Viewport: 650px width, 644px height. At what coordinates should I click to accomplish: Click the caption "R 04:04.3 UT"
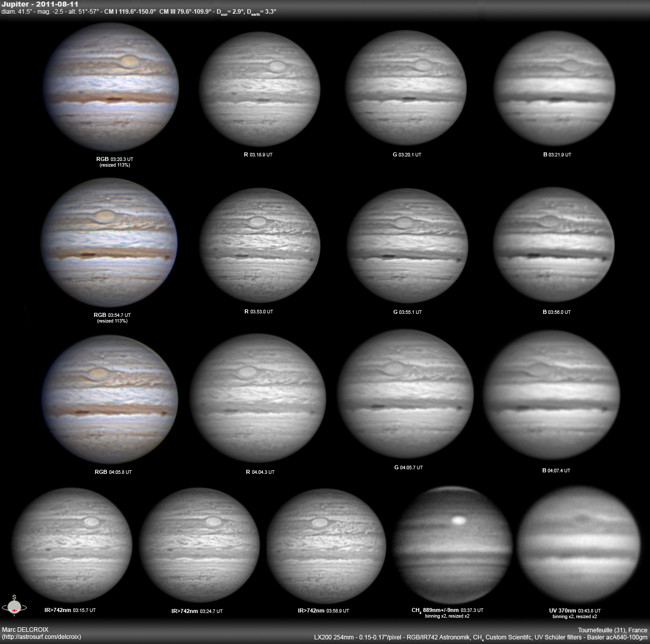point(260,472)
